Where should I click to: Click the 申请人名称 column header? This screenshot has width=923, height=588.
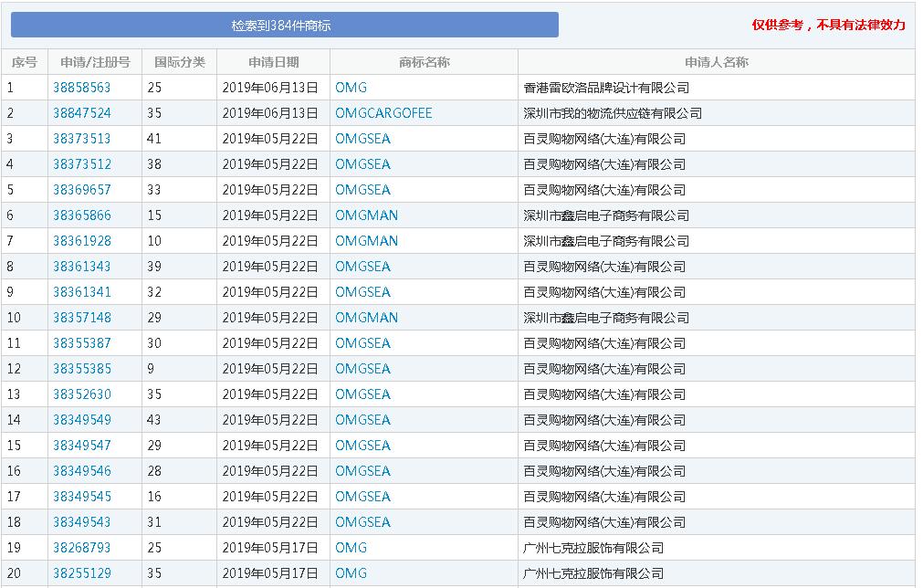(x=716, y=62)
